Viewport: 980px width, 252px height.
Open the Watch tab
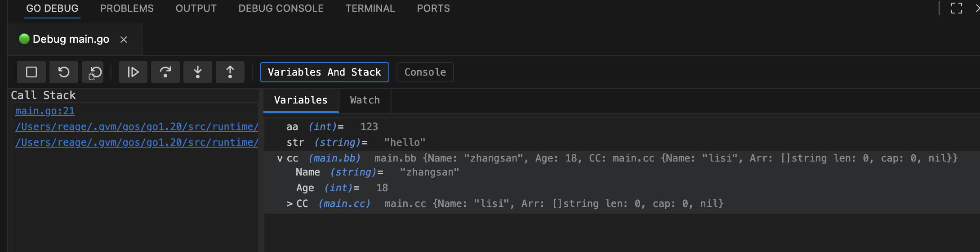365,100
